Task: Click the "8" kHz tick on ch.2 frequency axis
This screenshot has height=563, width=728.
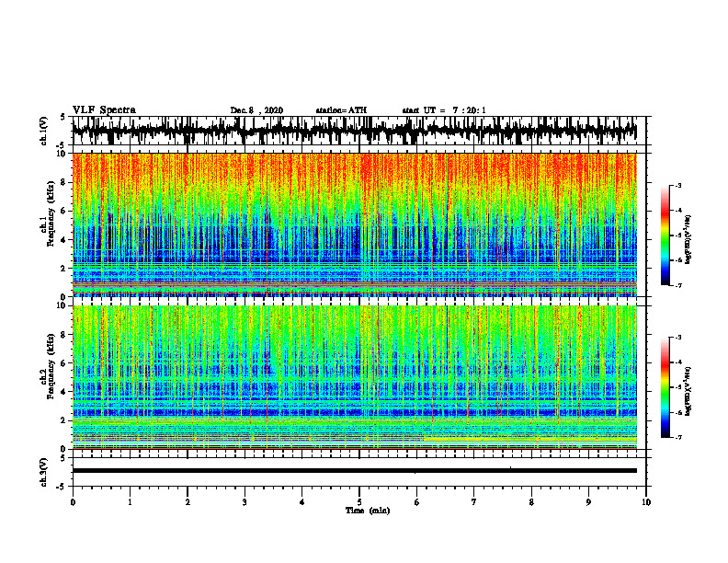Action: 63,335
